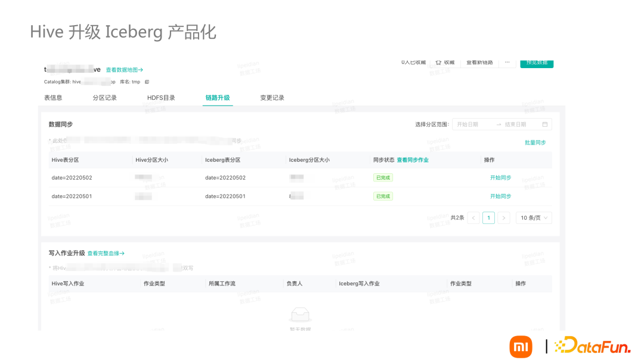Click the 所属工作流 column header
Viewport: 644px width, 363px height.
point(222,284)
